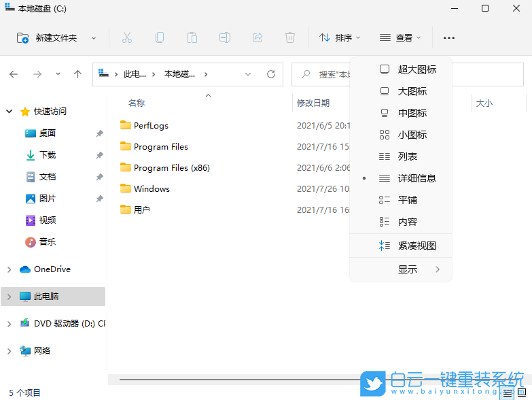Select 超大图标 extra large icons view
532x400 pixels.
(x=401, y=69)
